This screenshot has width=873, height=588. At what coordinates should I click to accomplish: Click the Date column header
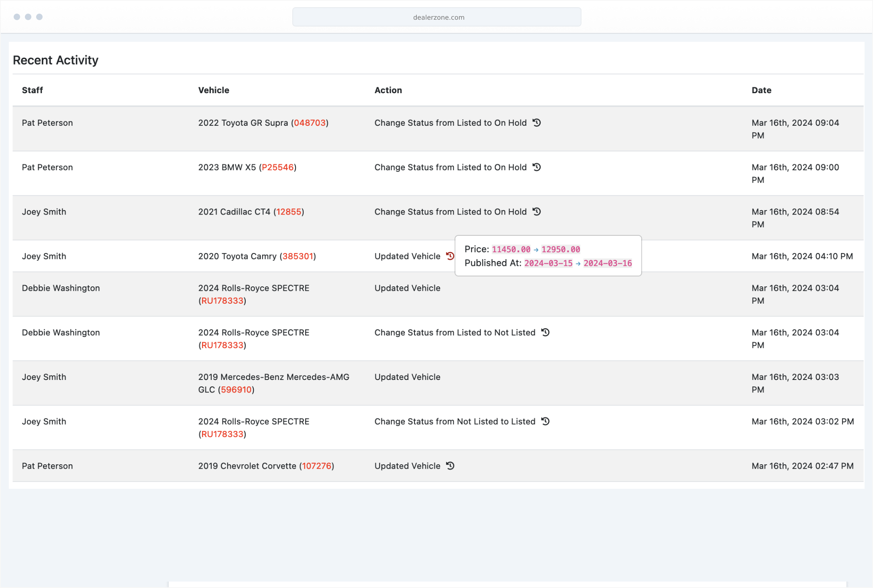(761, 90)
